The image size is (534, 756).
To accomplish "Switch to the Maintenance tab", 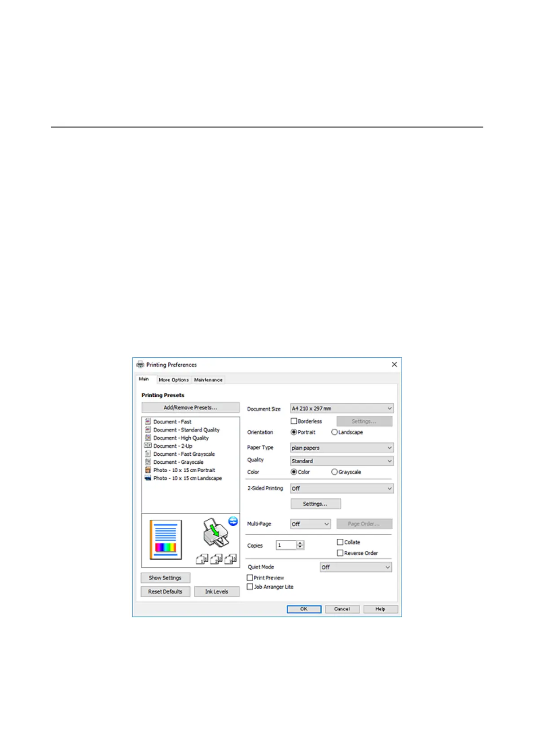I will (x=208, y=380).
